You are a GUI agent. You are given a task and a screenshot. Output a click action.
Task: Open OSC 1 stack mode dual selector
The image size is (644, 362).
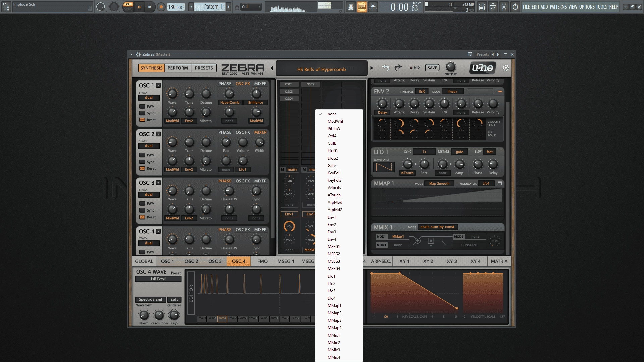(x=149, y=98)
